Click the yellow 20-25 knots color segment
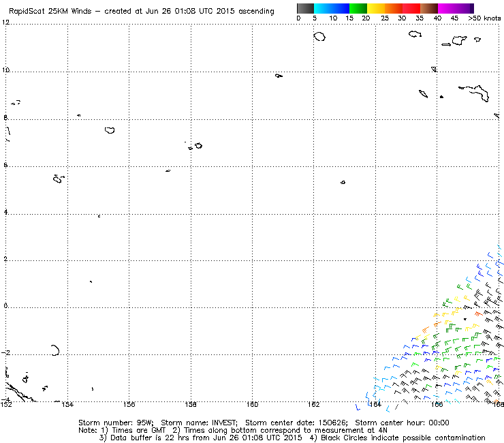 [x=376, y=8]
